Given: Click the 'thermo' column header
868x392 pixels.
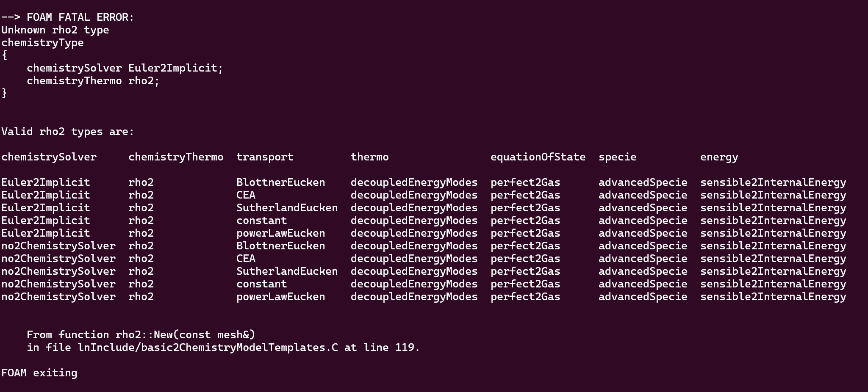Looking at the screenshot, I should 369,157.
